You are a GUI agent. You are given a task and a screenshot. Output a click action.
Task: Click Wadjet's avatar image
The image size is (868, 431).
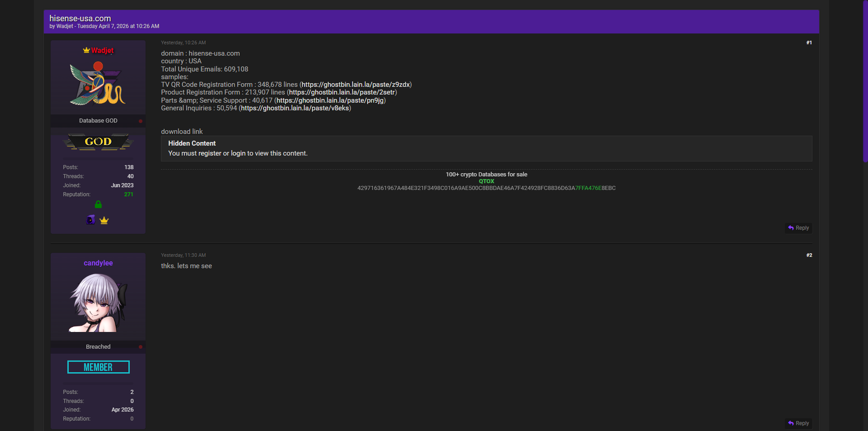pyautogui.click(x=98, y=83)
